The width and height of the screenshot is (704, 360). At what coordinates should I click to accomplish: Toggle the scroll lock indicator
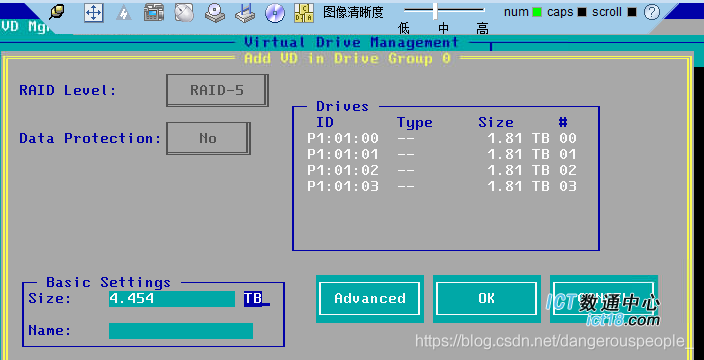pyautogui.click(x=632, y=12)
